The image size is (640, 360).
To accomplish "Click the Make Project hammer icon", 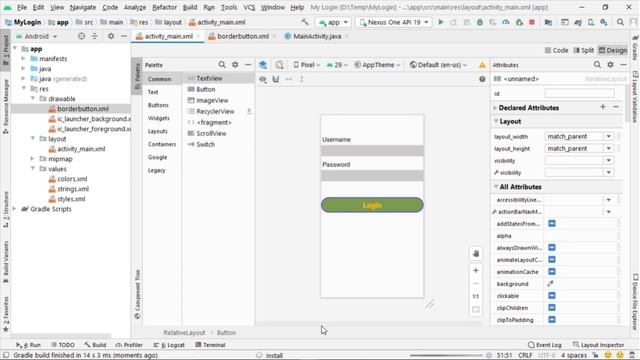I will tap(305, 22).
